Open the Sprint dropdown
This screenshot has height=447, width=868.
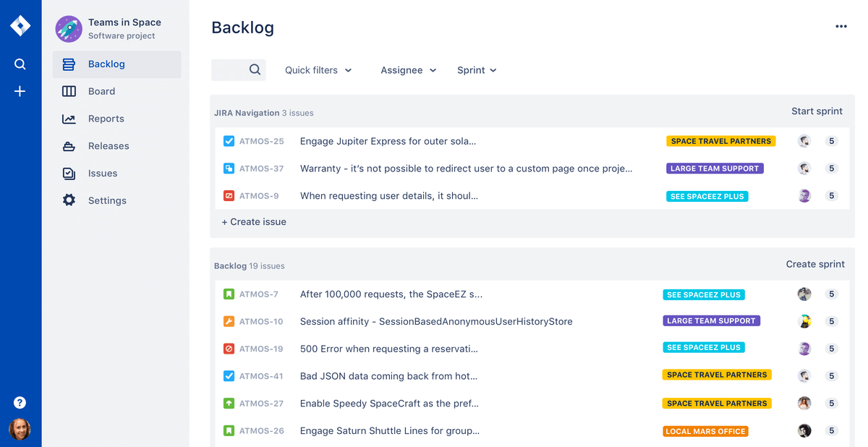click(476, 69)
